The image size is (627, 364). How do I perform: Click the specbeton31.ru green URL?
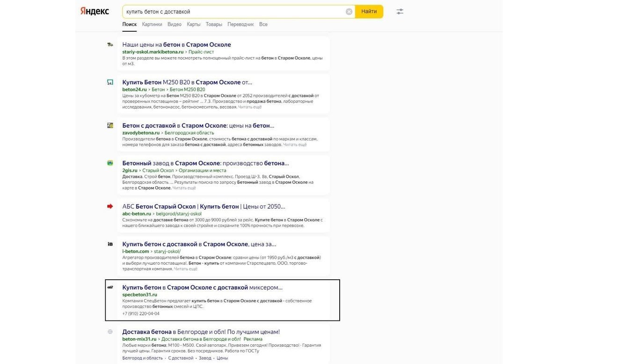pos(140,295)
